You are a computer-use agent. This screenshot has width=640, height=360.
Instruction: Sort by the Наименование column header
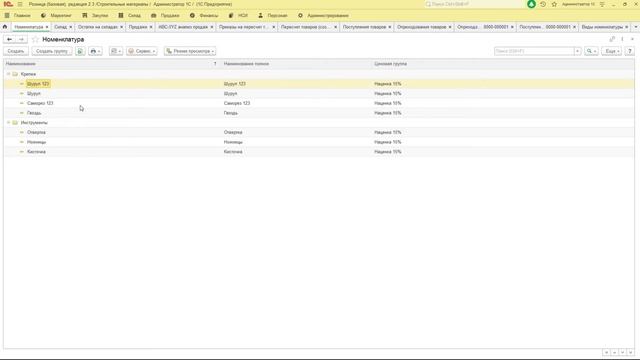pos(112,64)
